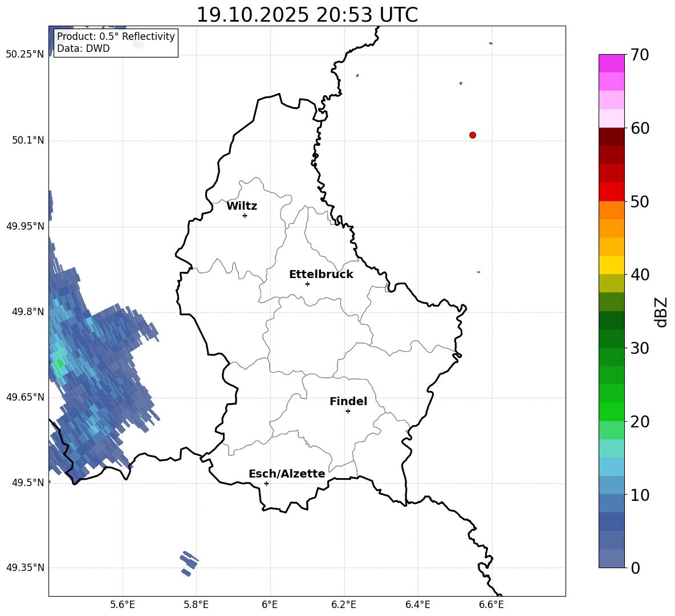Click the colorbar tick label 20

640,422
